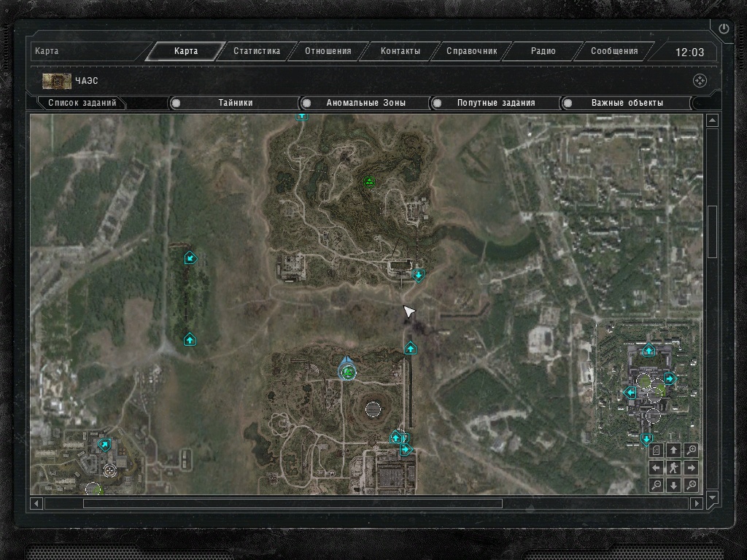Shut down PDA with the power icon
Viewport: 747px width, 560px height.
724,28
